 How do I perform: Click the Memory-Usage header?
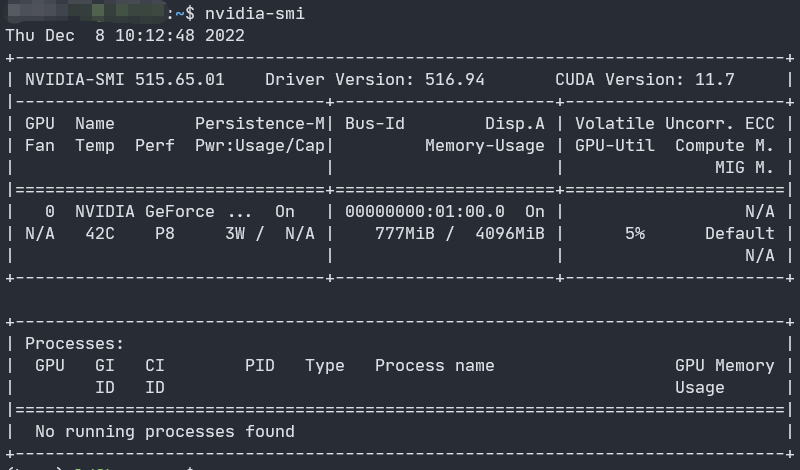click(485, 146)
